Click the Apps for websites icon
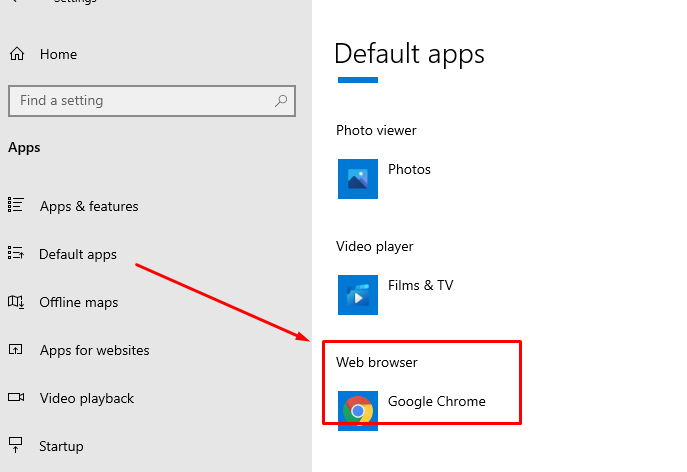The height and width of the screenshot is (472, 687). (x=16, y=350)
